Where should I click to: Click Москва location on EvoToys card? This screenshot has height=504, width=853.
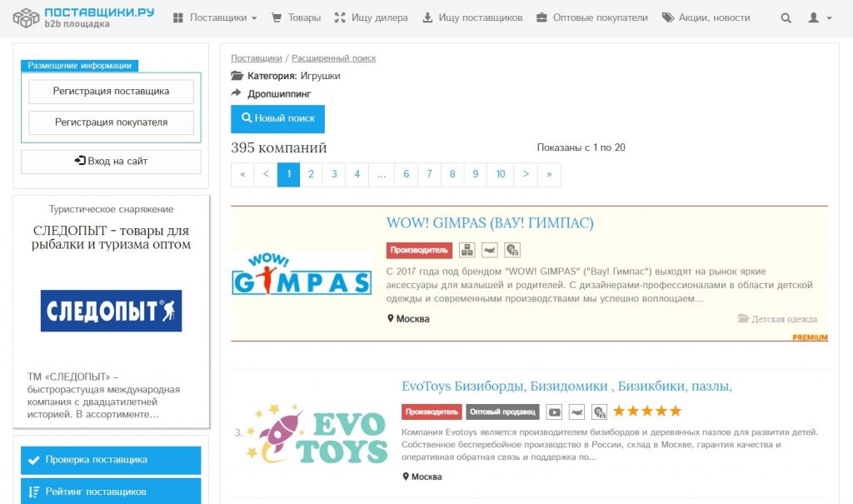pos(422,477)
